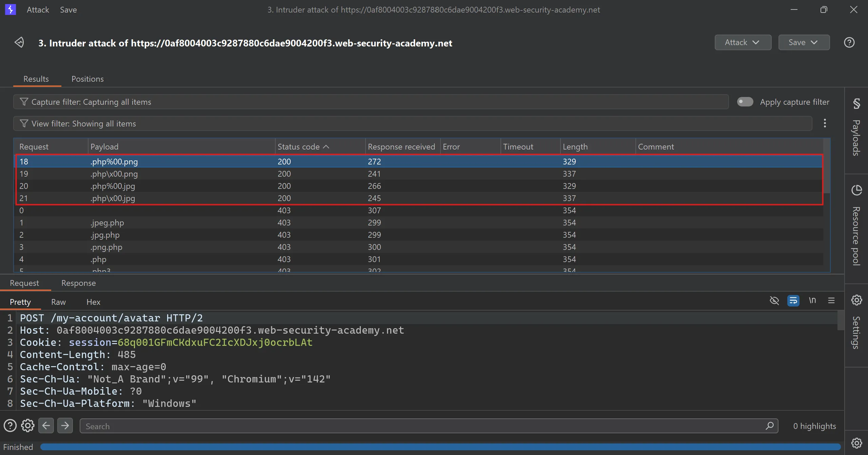Viewport: 868px width, 455px height.
Task: Expand the Save dropdown button
Action: pyautogui.click(x=804, y=43)
